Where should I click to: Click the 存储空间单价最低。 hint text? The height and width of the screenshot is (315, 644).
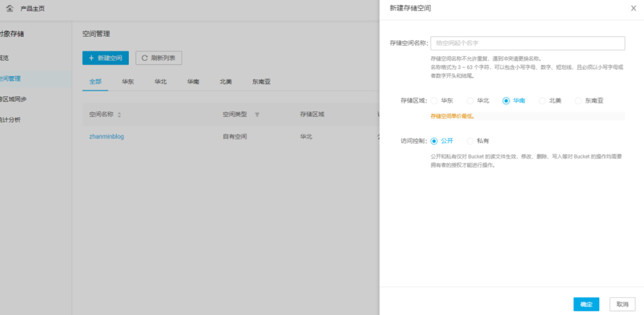(452, 117)
